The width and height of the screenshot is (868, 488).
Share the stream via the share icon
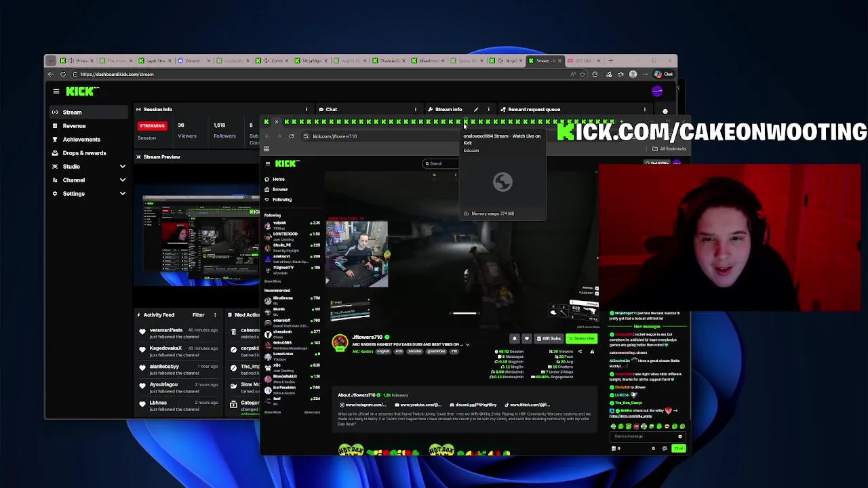click(580, 352)
